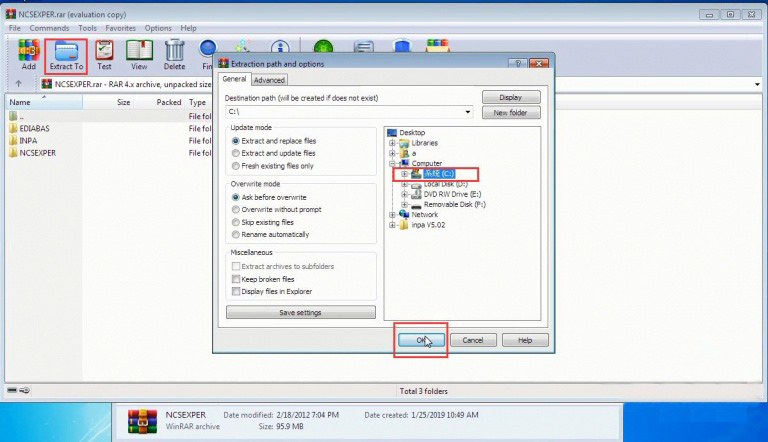Select Skip existing files
Viewport: 768px width, 442px height.
pyautogui.click(x=236, y=222)
